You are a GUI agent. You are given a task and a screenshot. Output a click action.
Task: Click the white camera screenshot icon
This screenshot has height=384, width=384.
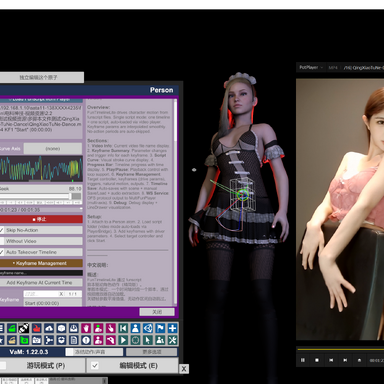pyautogui.click(x=36, y=340)
